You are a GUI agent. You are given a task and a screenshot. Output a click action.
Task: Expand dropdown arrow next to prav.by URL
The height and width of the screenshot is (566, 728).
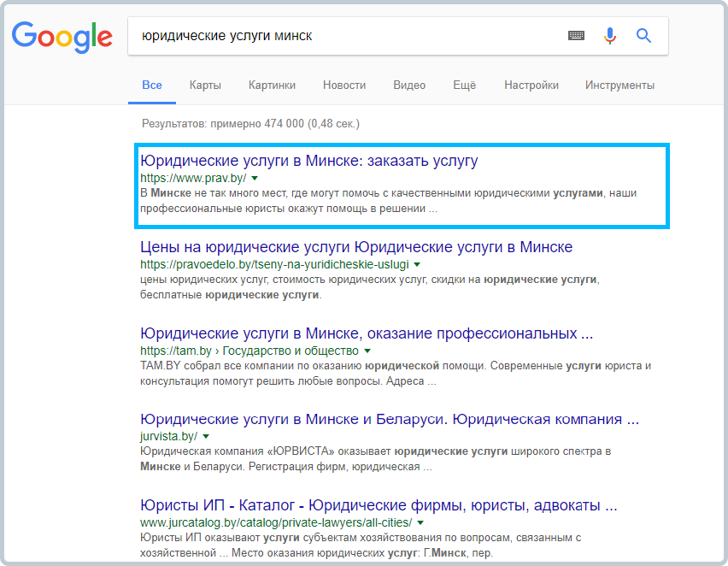255,178
